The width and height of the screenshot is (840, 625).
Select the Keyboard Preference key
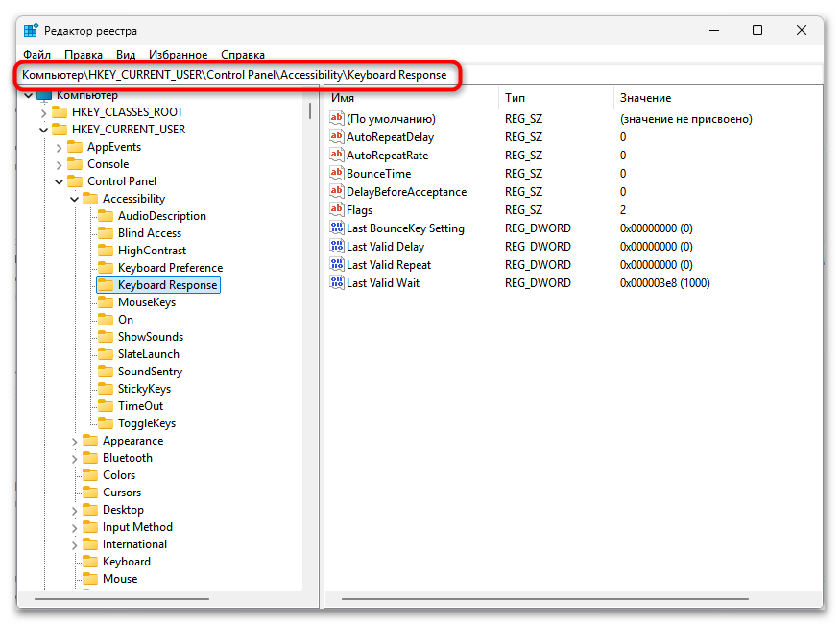[x=170, y=267]
